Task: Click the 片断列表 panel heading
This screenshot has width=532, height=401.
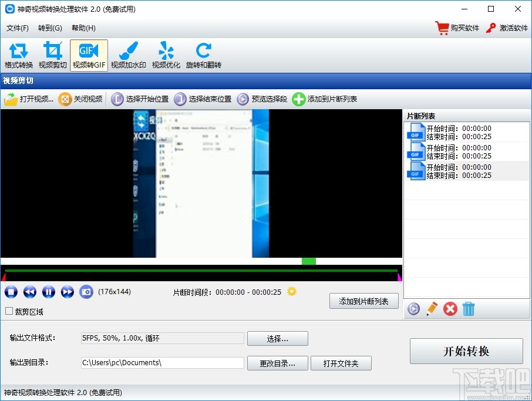Action: [x=420, y=116]
